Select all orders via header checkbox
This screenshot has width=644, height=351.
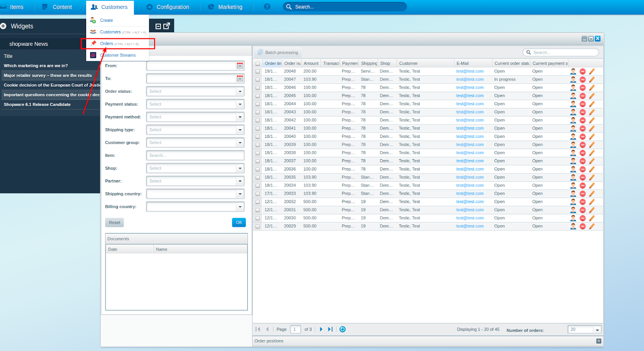click(x=258, y=64)
